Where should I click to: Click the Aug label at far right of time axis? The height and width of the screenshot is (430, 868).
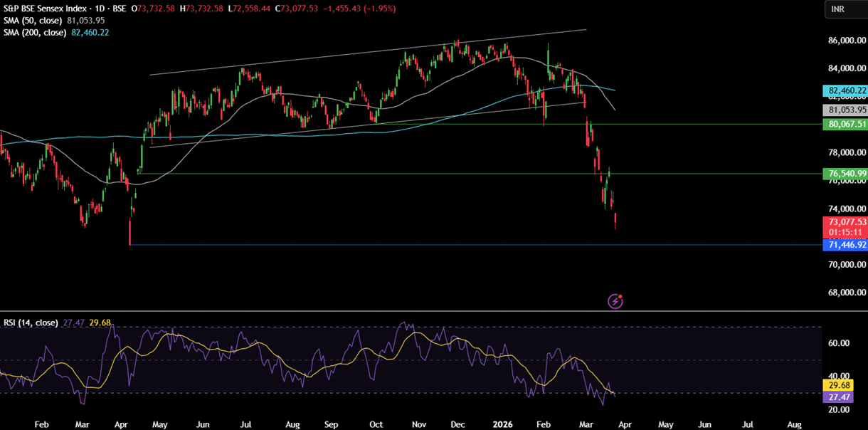794,424
